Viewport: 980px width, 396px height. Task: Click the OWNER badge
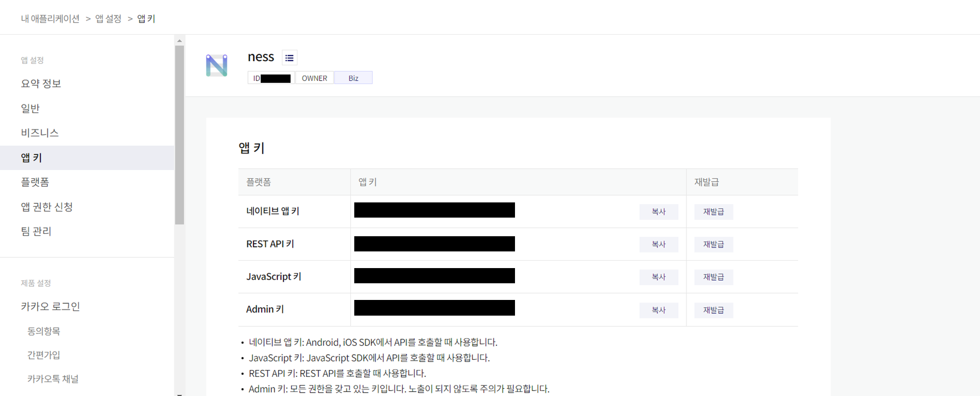(x=315, y=78)
